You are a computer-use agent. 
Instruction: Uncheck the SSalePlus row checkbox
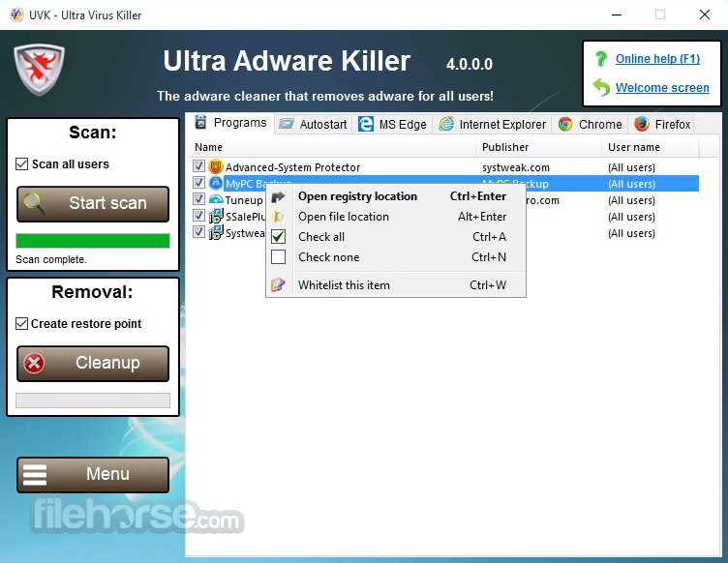198,215
